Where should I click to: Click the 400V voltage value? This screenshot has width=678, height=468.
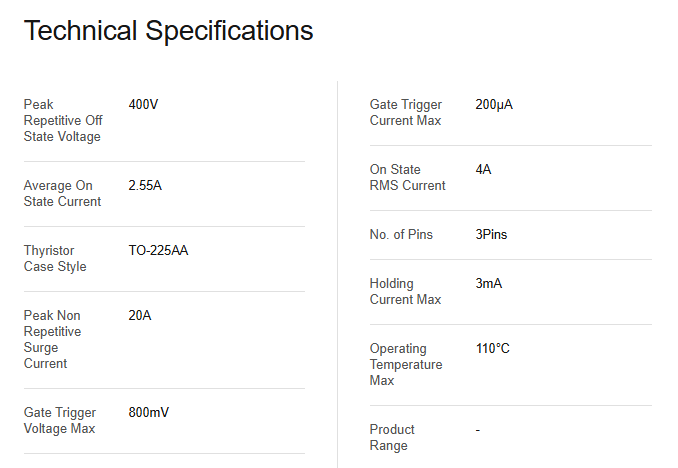144,104
